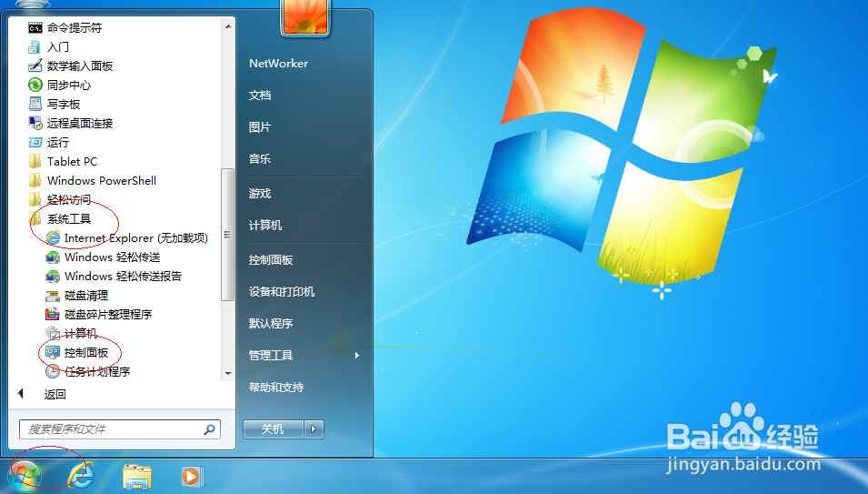Click the 返回 back arrow
Image resolution: width=868 pixels, height=494 pixels.
point(21,394)
